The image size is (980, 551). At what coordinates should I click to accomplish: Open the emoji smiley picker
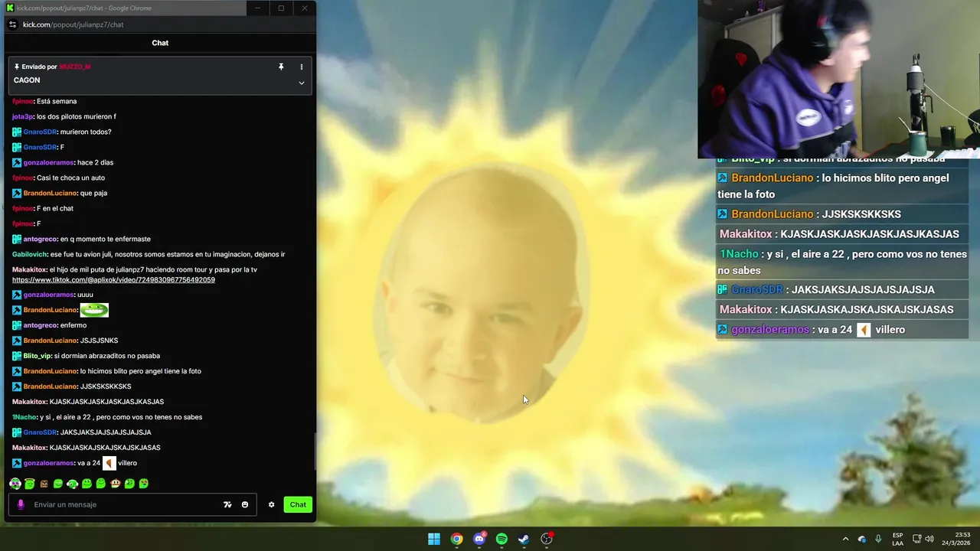point(245,504)
